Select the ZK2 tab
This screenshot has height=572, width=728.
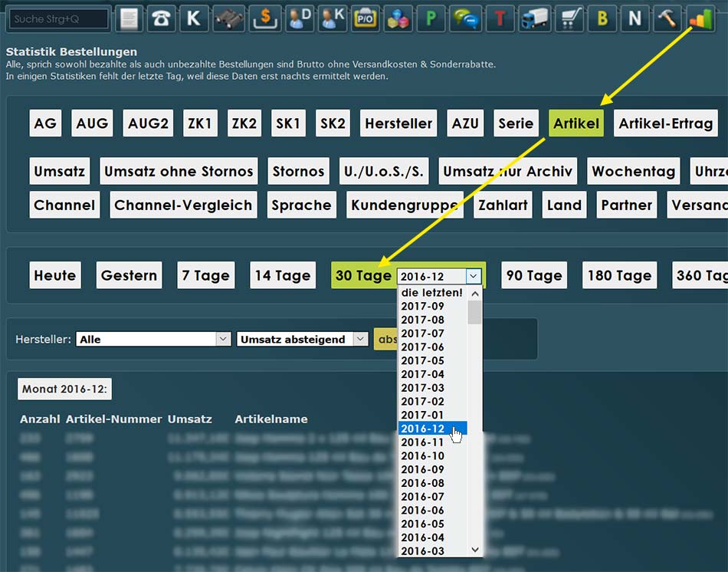coord(244,123)
